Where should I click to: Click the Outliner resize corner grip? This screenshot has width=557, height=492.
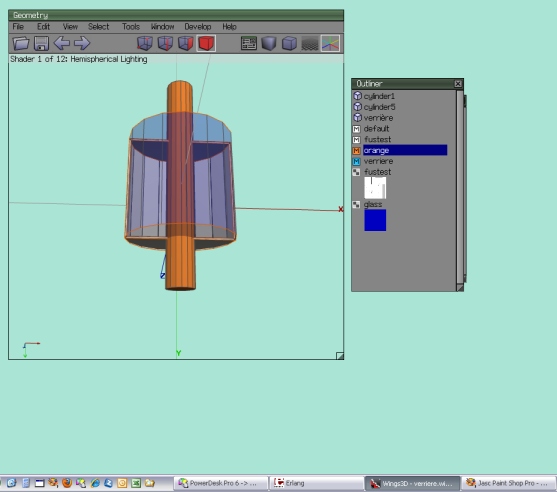click(460, 287)
